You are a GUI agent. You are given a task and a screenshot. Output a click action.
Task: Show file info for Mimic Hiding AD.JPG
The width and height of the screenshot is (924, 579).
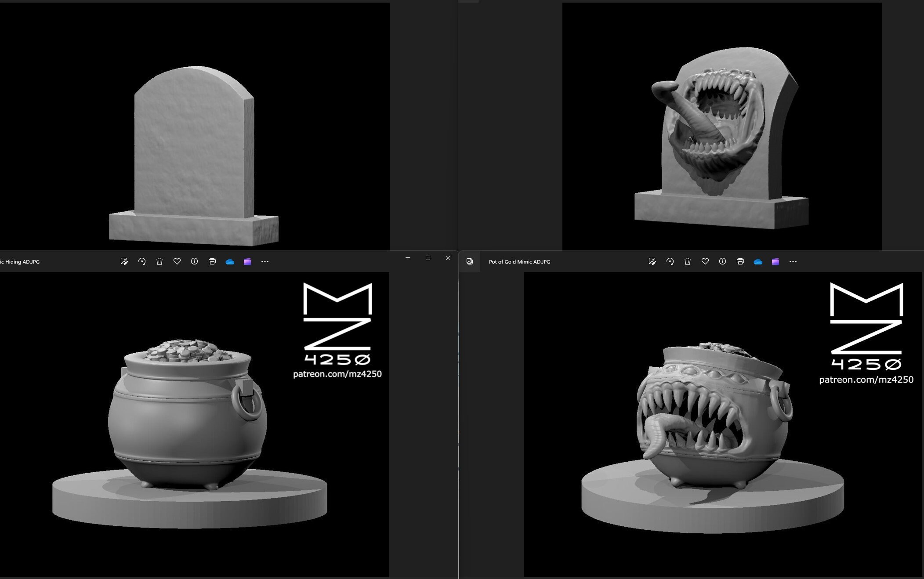(195, 261)
